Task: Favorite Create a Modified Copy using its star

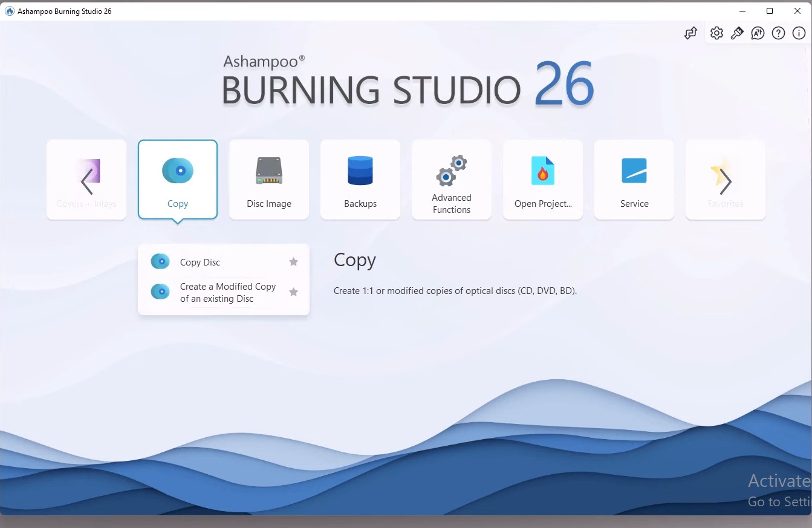Action: 293,292
